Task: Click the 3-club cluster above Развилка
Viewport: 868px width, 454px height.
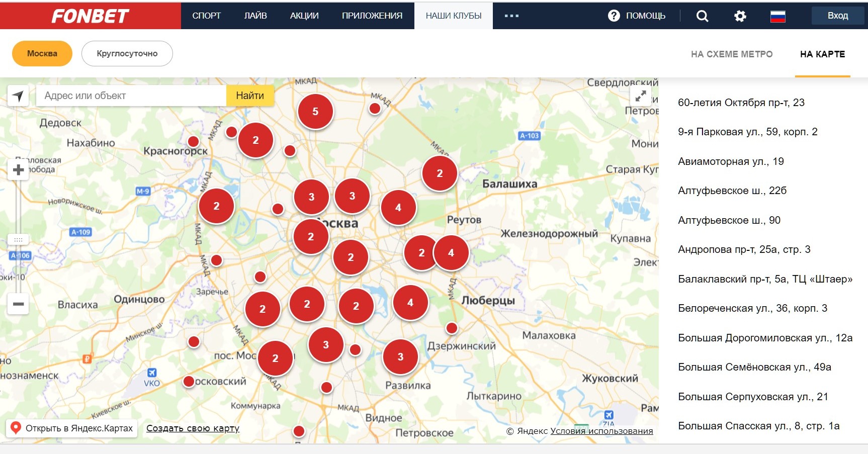Action: pos(400,357)
